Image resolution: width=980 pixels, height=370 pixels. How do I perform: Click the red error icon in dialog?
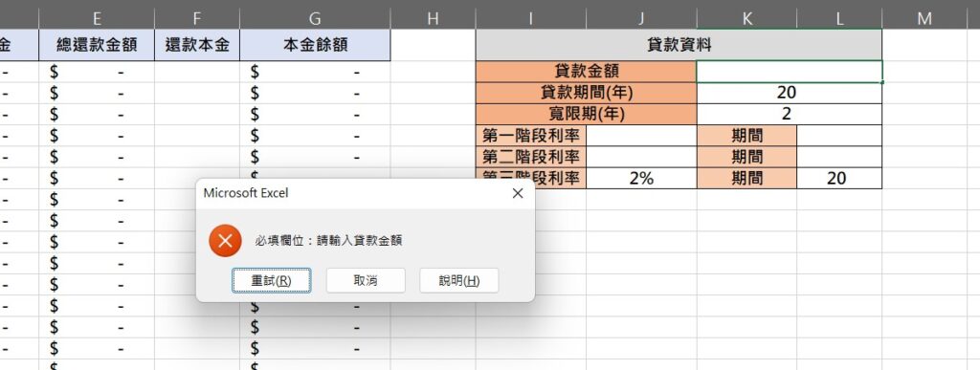(225, 241)
